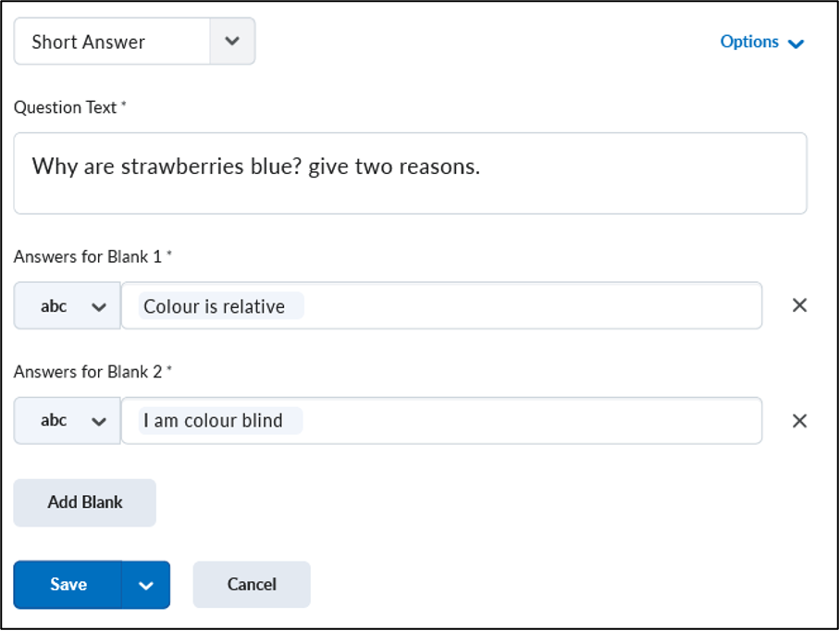The image size is (840, 631).
Task: Open the Save button's arrow menu
Action: [x=146, y=585]
